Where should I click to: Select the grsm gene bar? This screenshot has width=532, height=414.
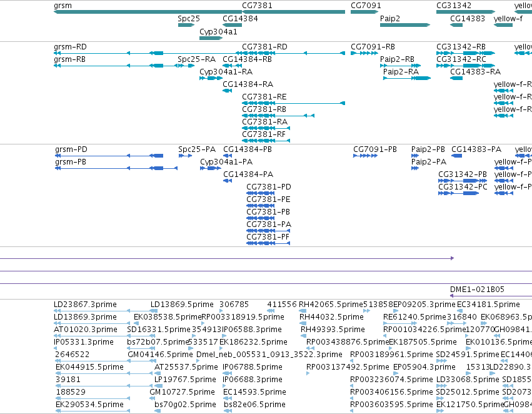(x=148, y=12)
